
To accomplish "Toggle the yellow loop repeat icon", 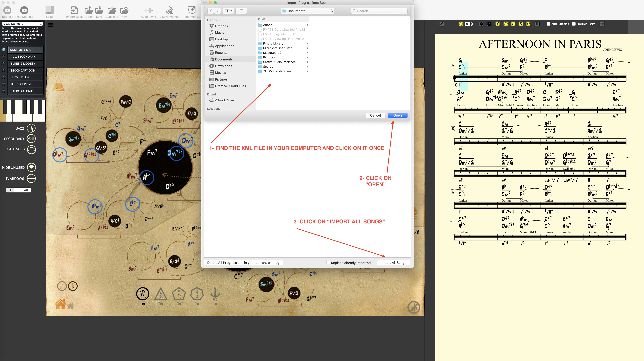I will pos(461,24).
